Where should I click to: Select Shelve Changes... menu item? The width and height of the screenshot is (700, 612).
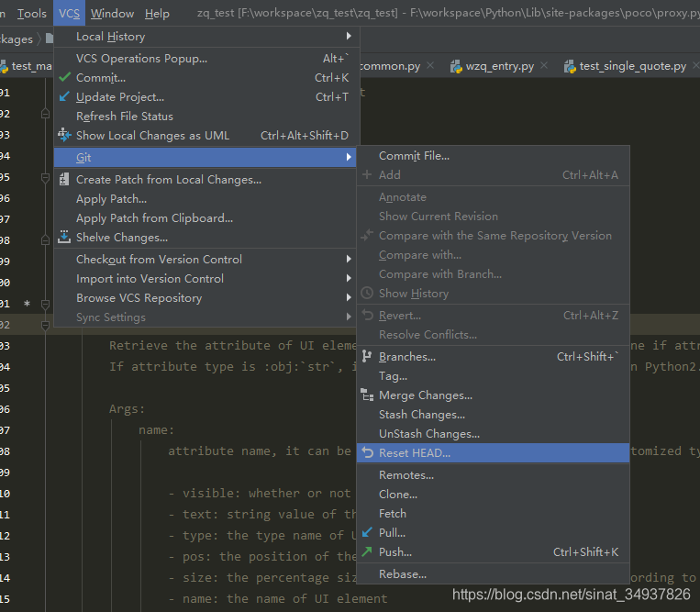click(x=205, y=237)
